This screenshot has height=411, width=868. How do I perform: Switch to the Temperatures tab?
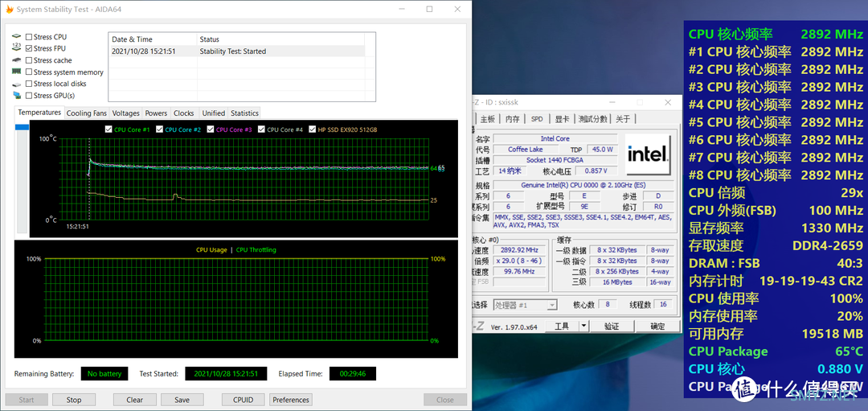39,113
